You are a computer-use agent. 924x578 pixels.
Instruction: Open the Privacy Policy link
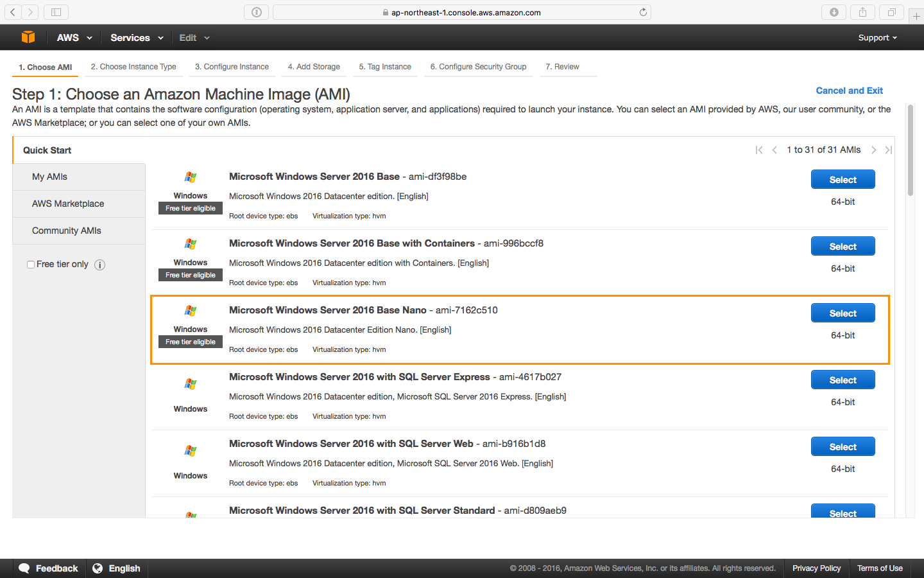[816, 568]
